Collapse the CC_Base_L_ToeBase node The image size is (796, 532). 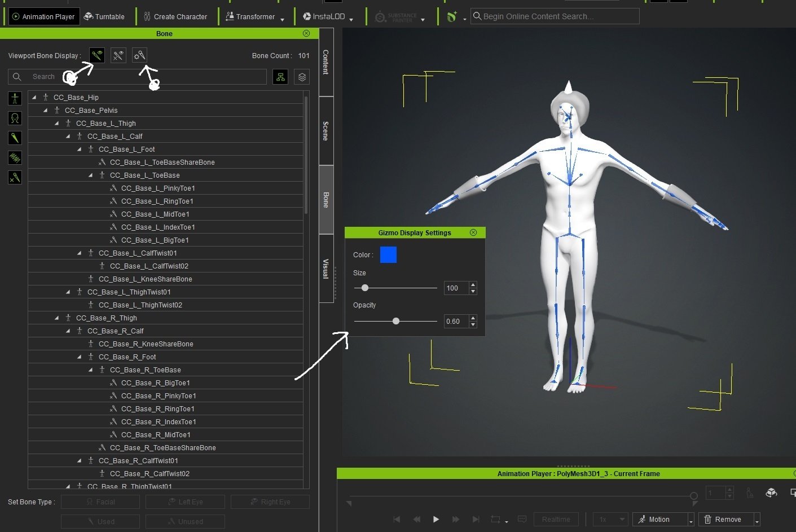[x=90, y=175]
